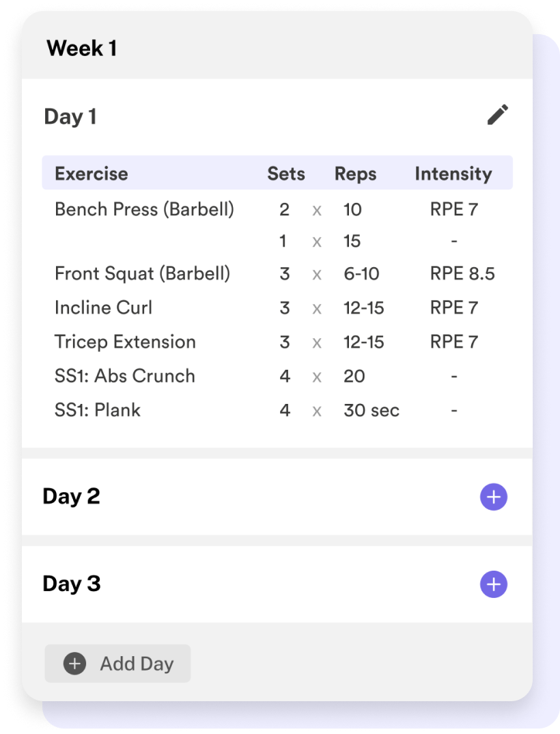The width and height of the screenshot is (560, 734).
Task: Select the SS1: Plank entry
Action: pyautogui.click(x=97, y=410)
